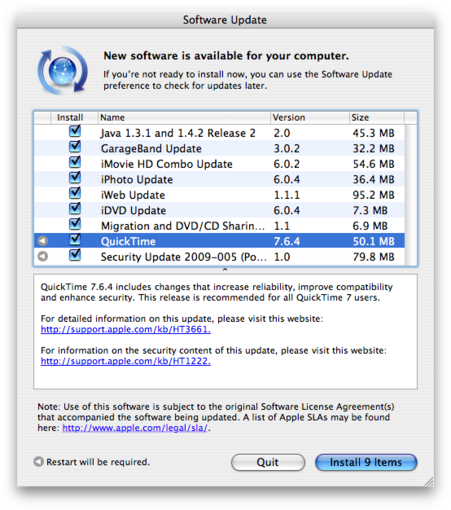The height and width of the screenshot is (510, 451).
Task: Uncheck the Java 1.3.1 and 1.4.2 Release 2 checkbox
Action: [x=75, y=131]
